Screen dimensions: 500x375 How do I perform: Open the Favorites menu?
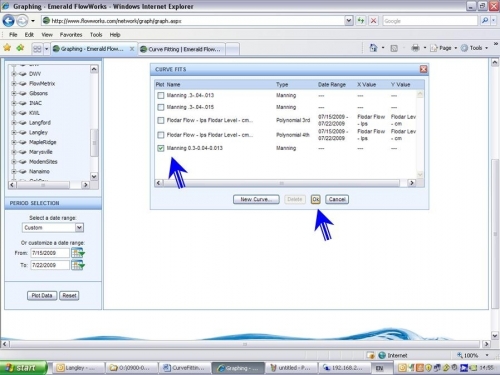[71, 35]
